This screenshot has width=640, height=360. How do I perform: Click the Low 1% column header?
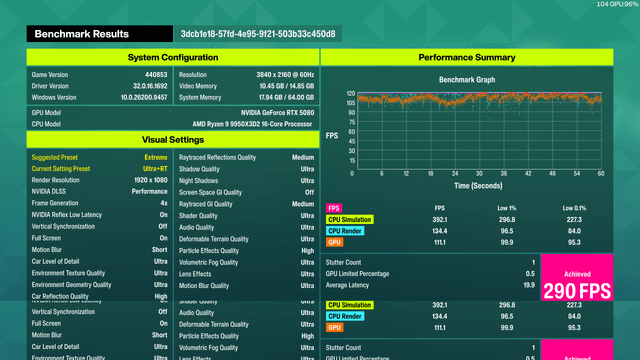click(507, 208)
